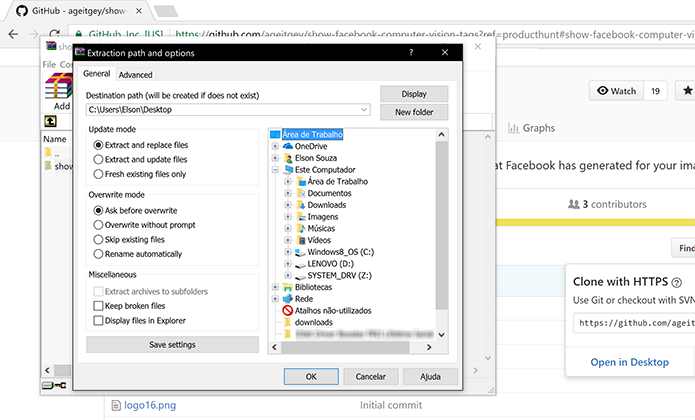Click the WinRAR up one level icon

click(x=50, y=121)
